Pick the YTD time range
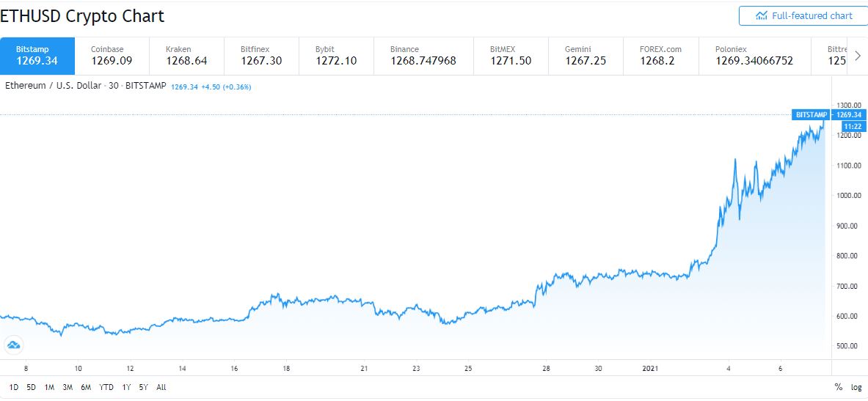 coord(106,387)
